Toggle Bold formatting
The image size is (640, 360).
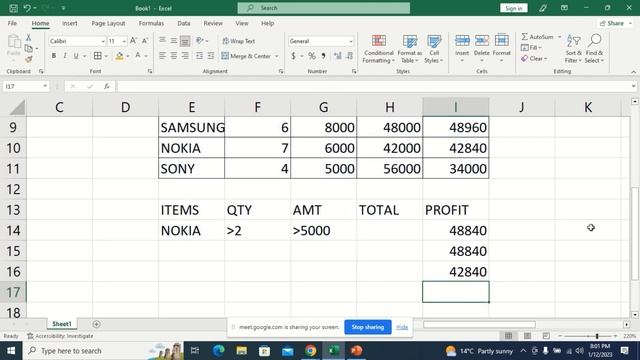[x=54, y=56]
